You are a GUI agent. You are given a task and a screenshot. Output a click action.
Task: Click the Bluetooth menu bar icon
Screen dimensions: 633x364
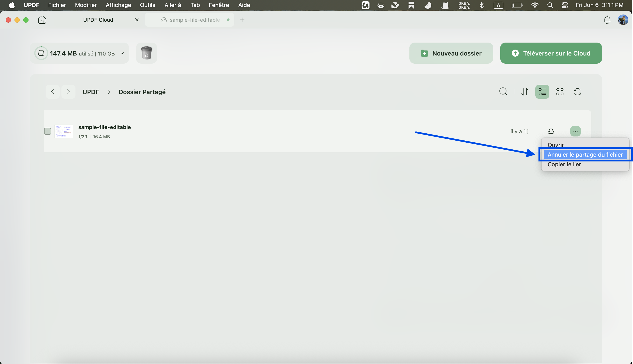(x=482, y=5)
